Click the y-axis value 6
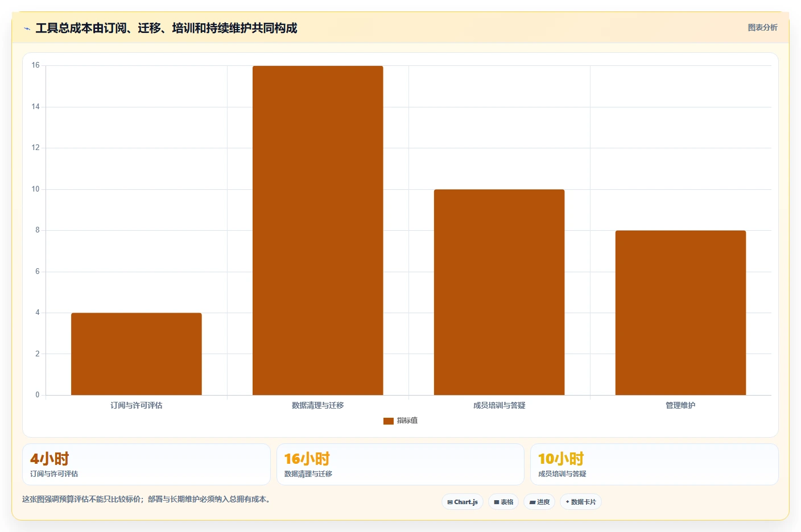This screenshot has height=532, width=801. pos(38,272)
